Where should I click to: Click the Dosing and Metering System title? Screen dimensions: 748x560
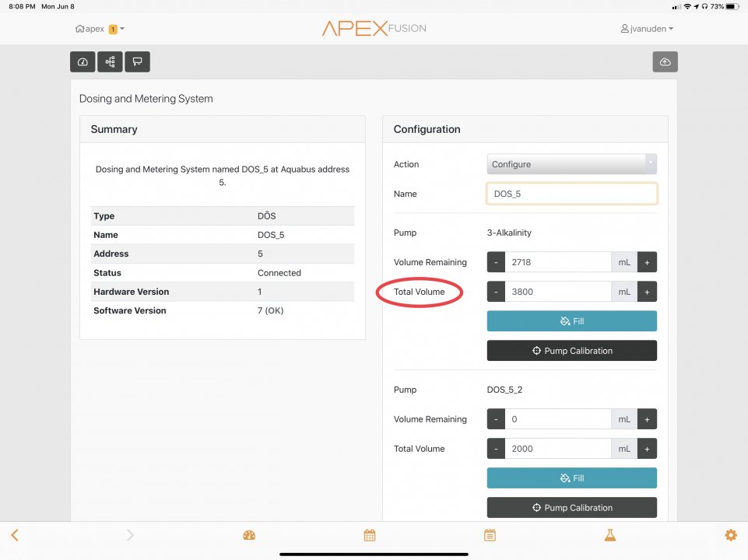point(146,99)
